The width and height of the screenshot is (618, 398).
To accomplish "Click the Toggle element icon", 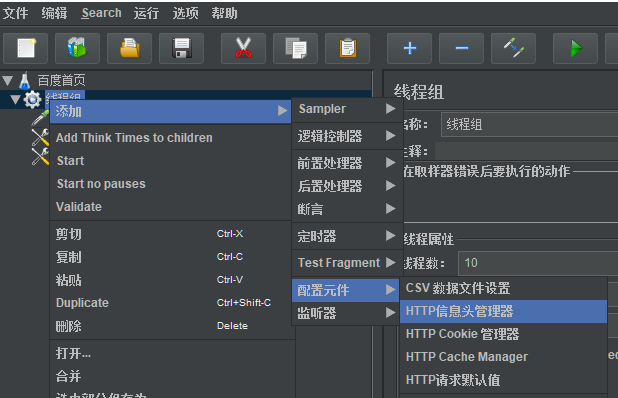I will pos(514,48).
